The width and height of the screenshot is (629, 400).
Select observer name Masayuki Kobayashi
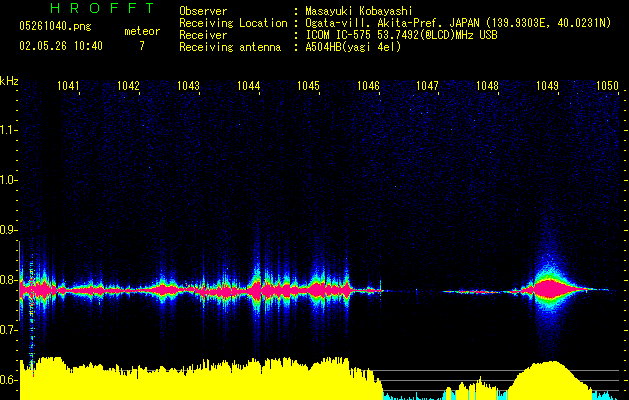[x=359, y=11]
